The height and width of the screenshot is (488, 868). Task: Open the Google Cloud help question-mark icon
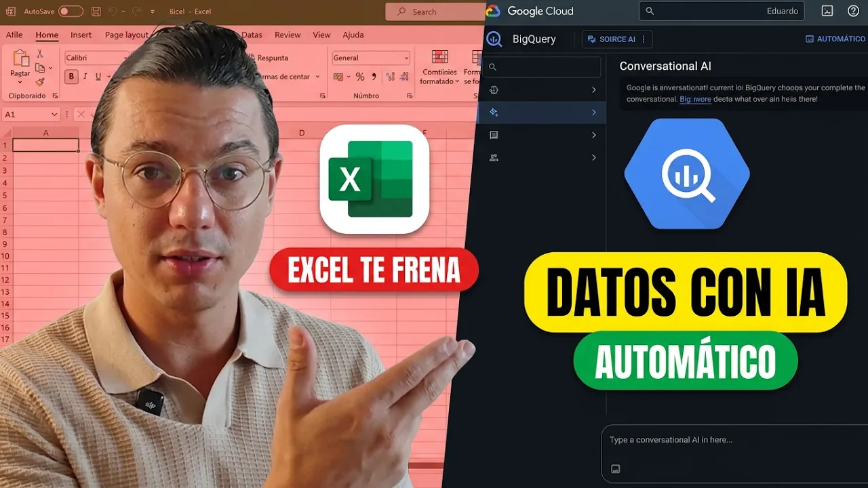pos(854,11)
